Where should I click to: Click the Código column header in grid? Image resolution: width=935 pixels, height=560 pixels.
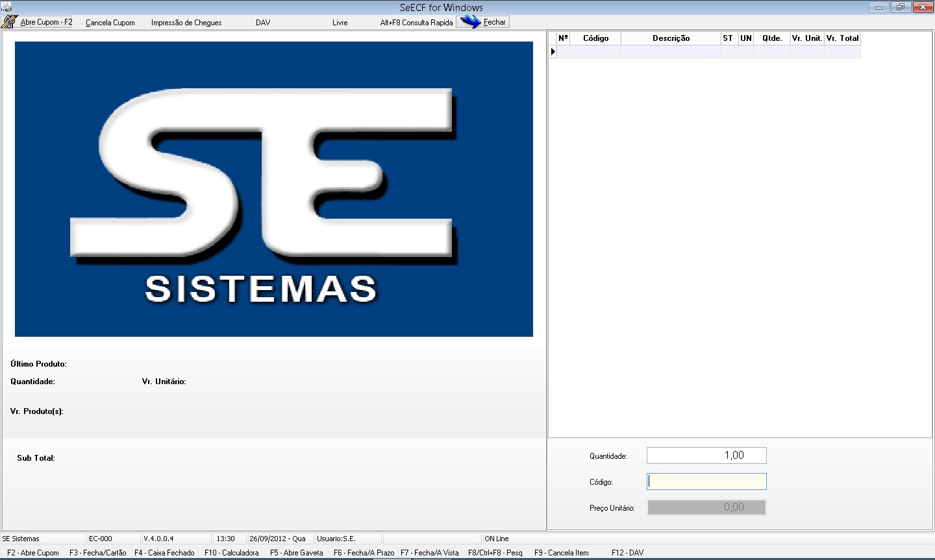595,38
